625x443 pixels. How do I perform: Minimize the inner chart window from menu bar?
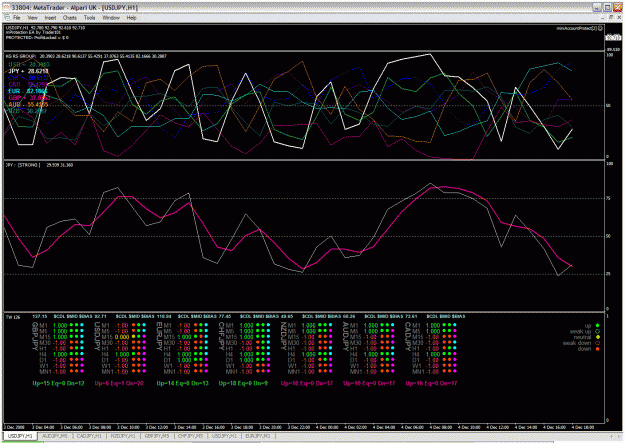[x=602, y=18]
